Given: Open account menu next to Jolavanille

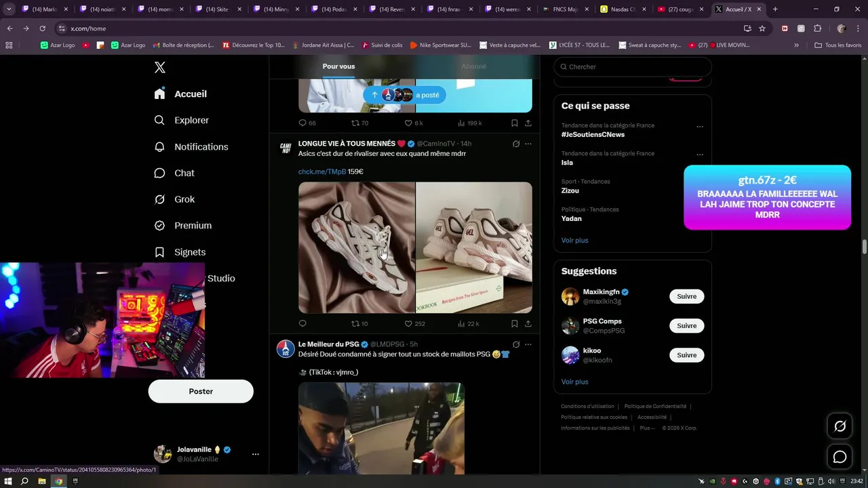Looking at the screenshot, I should pyautogui.click(x=256, y=454).
